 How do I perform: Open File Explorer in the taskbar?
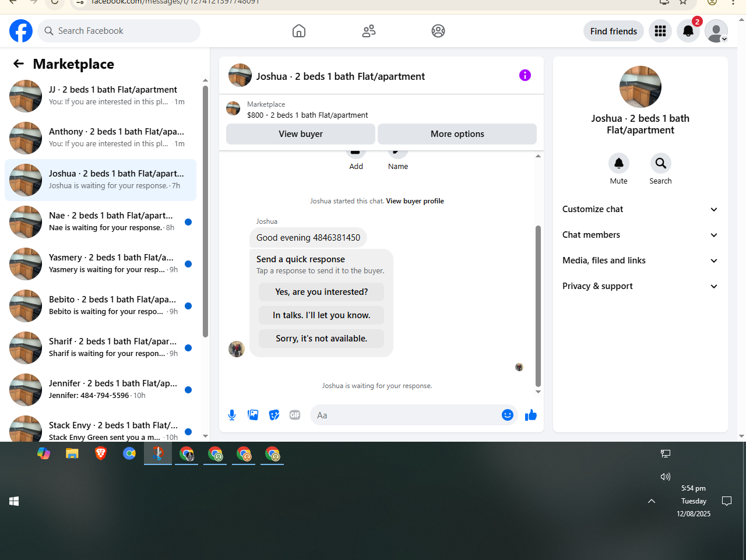pyautogui.click(x=72, y=453)
